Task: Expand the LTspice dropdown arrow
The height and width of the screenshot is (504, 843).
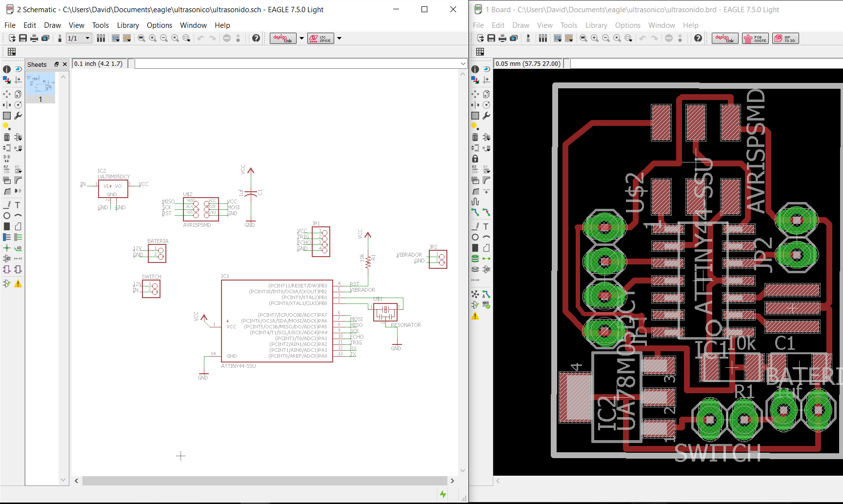Action: pyautogui.click(x=339, y=38)
